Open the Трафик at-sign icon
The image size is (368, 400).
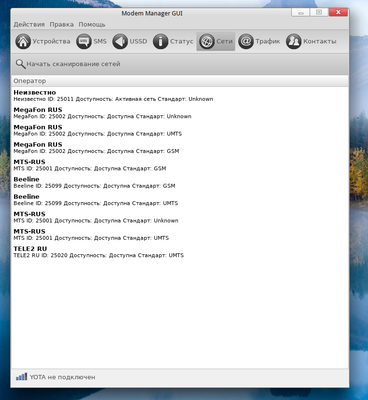(246, 42)
